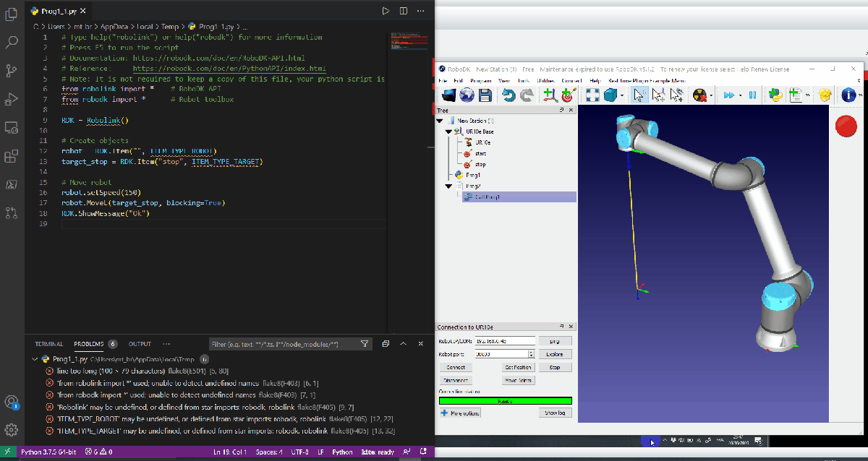This screenshot has width=868, height=461.
Task: Toggle the problems filter funnel icon
Action: 365,344
